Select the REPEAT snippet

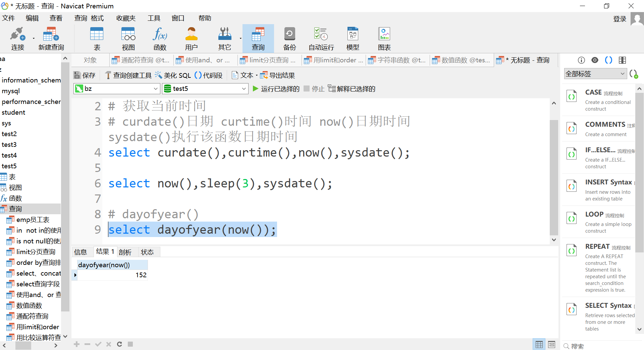point(599,268)
